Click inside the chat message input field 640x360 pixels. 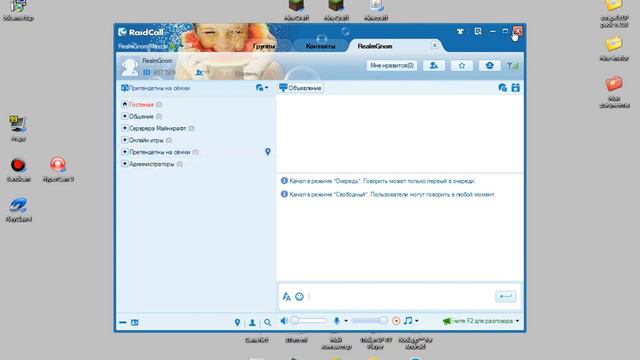click(400, 297)
